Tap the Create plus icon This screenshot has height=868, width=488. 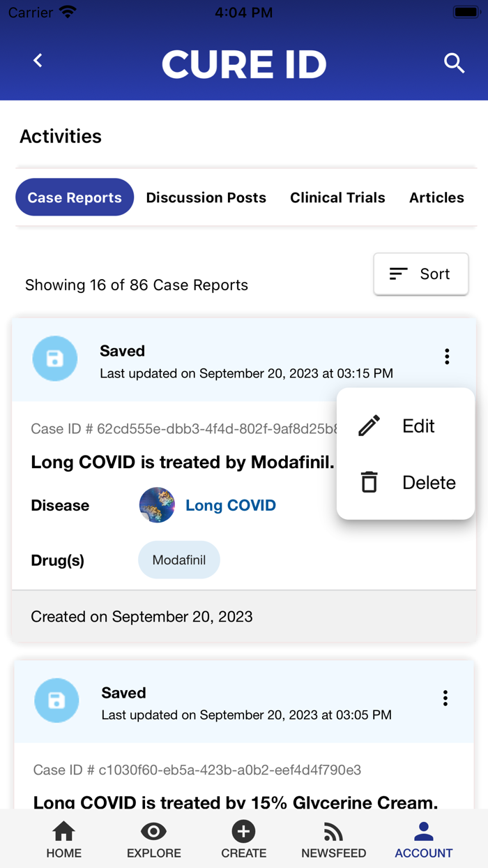pos(243,832)
